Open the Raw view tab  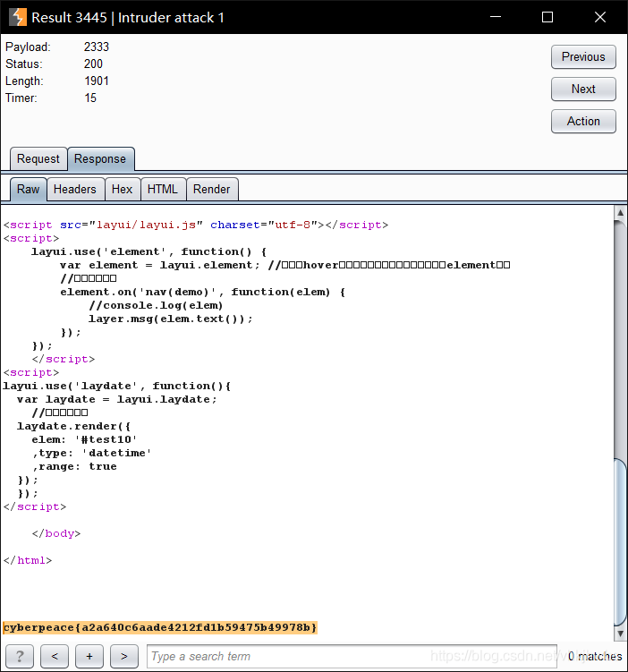tap(29, 189)
